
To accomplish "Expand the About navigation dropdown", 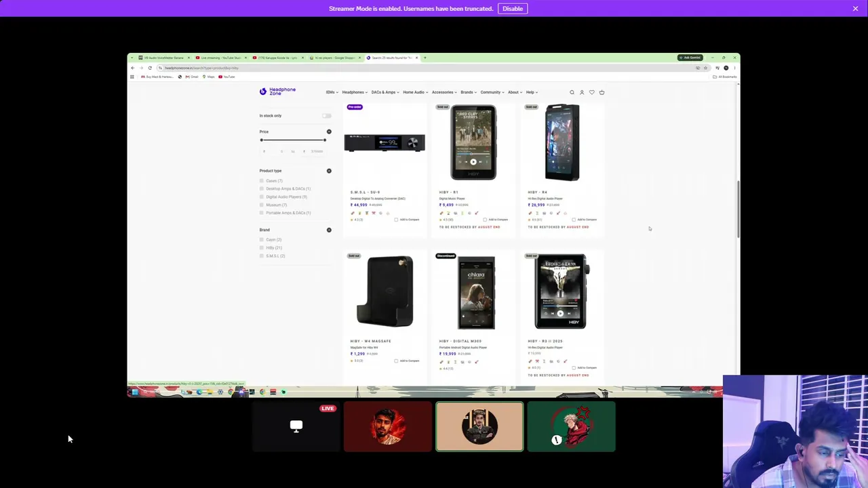I will [515, 92].
